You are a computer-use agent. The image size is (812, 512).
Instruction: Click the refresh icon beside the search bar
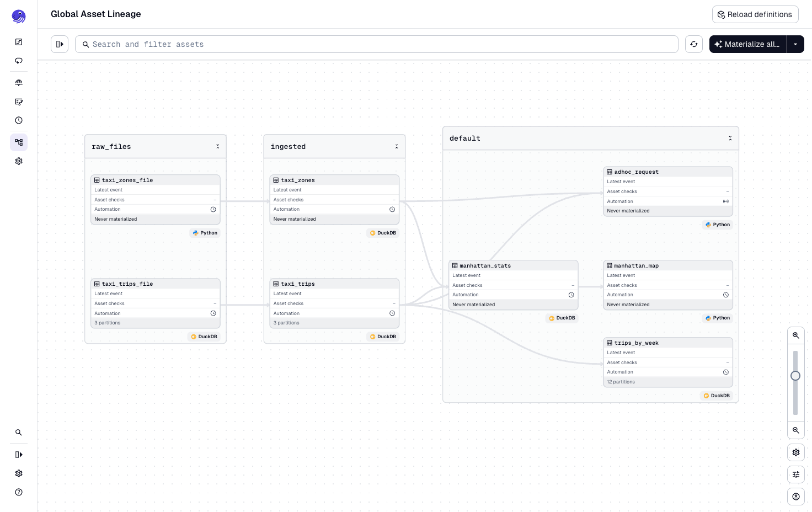coord(694,44)
